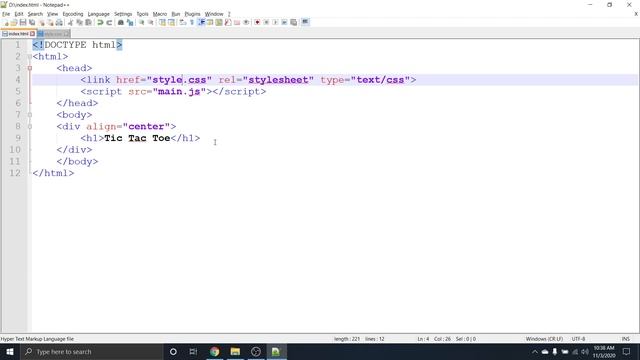Viewport: 640px width, 360px height.
Task: Open the Language menu
Action: tap(98, 14)
